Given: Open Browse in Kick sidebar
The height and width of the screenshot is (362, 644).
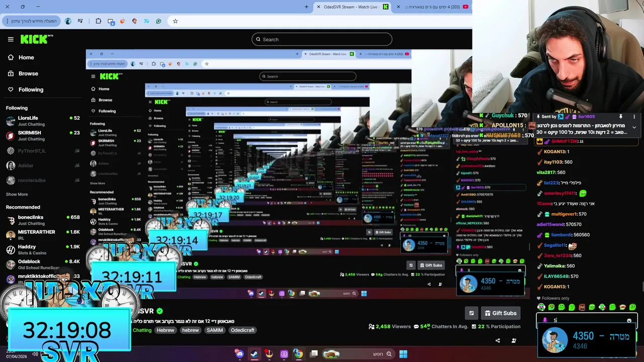Looking at the screenshot, I should click(23, 73).
